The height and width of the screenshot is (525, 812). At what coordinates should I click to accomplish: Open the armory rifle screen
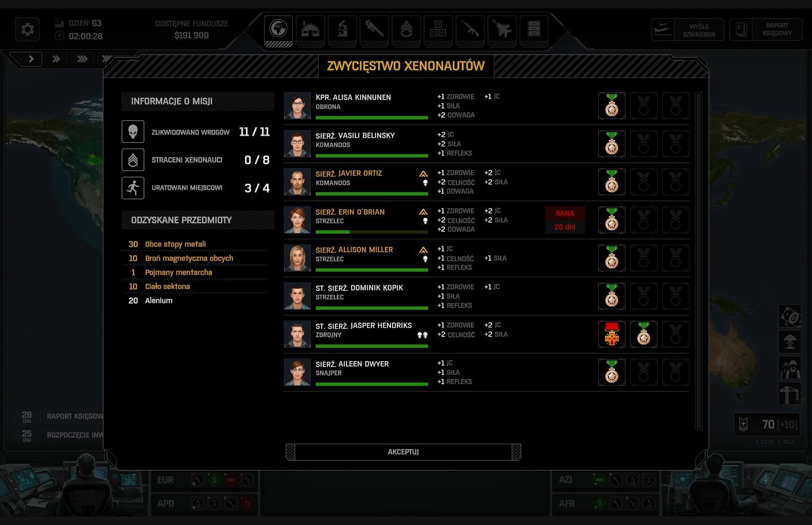click(470, 29)
